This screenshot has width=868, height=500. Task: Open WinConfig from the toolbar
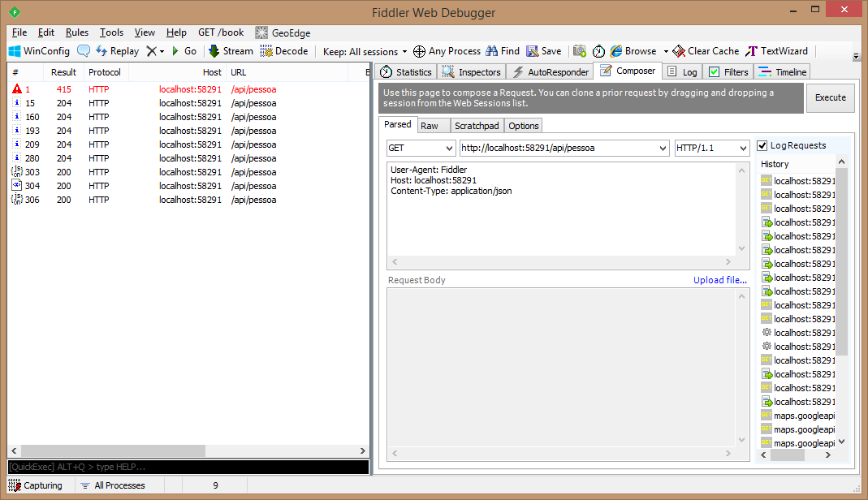pos(39,51)
